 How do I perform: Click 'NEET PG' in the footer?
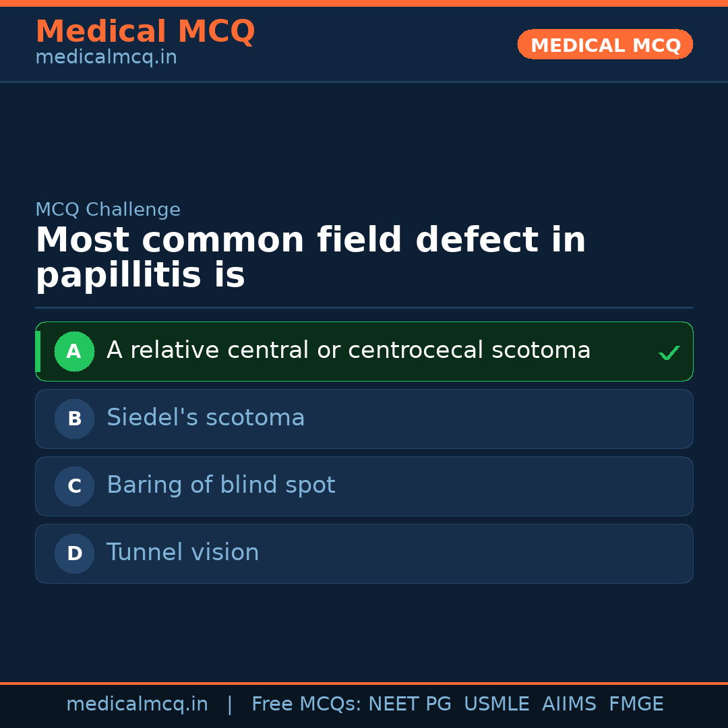(410, 704)
